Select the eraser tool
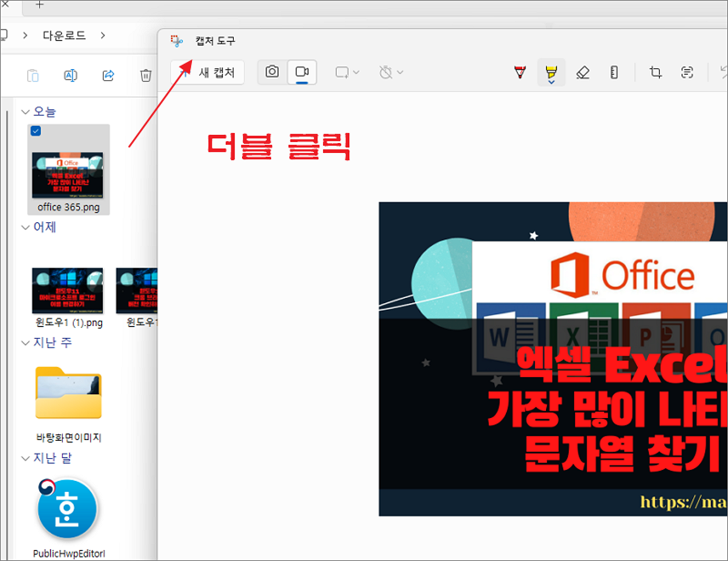Viewport: 728px width, 561px height. click(x=582, y=72)
